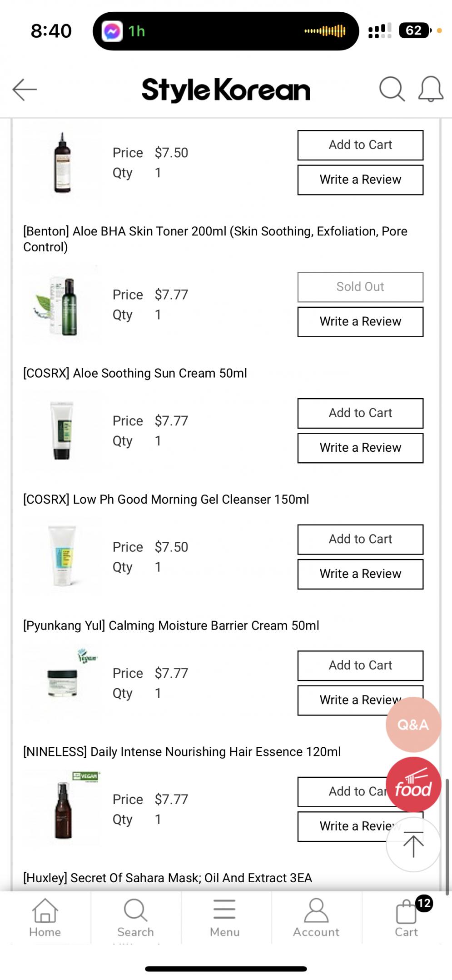The image size is (452, 980).
Task: Open the Account tab
Action: [x=316, y=918]
